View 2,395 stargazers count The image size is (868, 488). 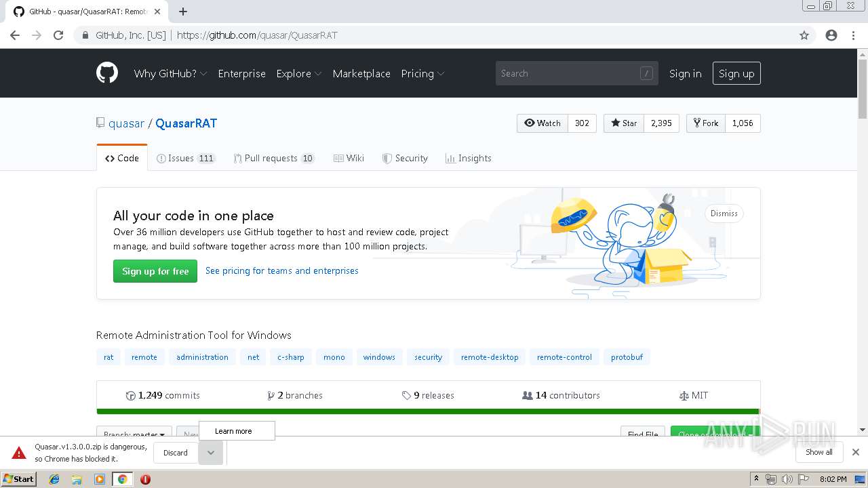(661, 123)
